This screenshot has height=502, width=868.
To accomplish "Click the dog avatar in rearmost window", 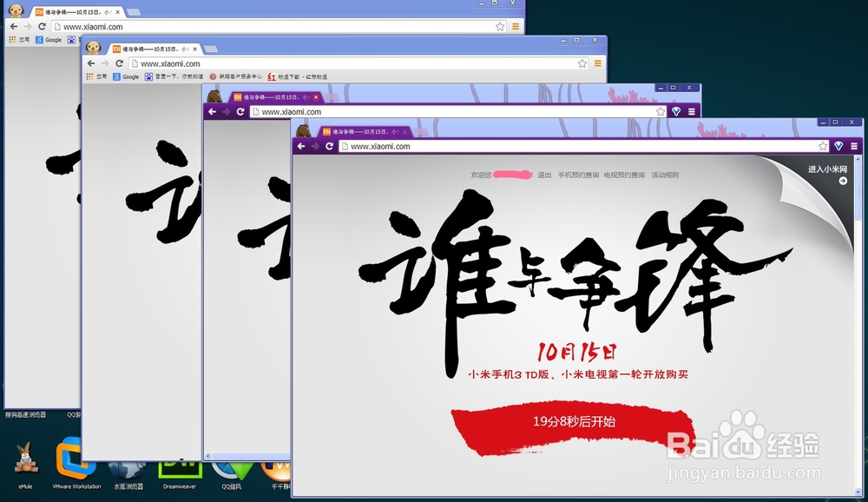I will click(16, 10).
